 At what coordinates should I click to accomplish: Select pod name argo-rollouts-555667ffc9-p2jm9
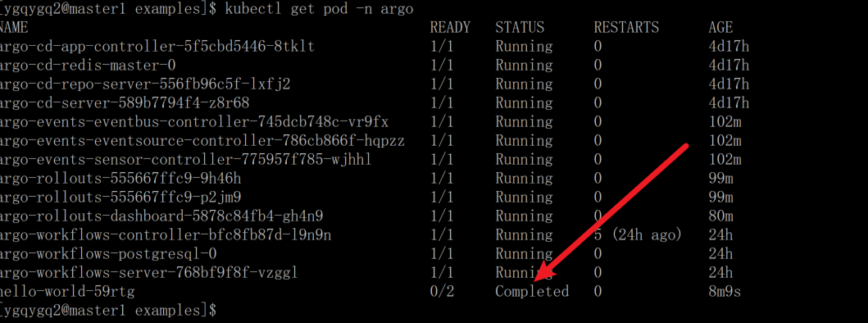coord(120,198)
